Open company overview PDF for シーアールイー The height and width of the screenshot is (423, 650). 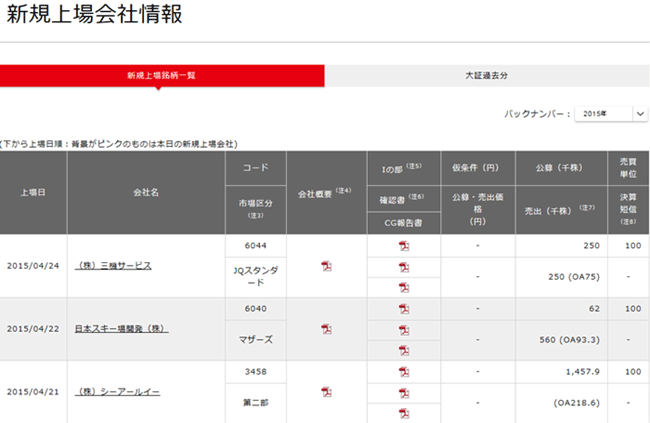tap(326, 392)
